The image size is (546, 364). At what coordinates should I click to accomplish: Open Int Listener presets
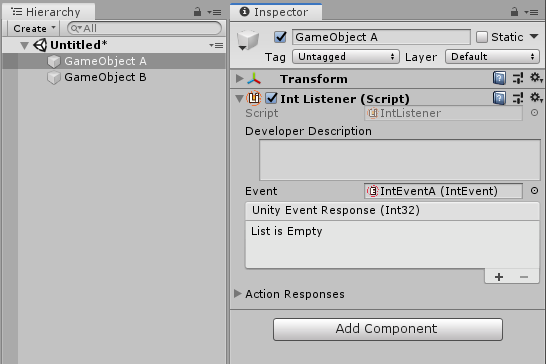518,98
